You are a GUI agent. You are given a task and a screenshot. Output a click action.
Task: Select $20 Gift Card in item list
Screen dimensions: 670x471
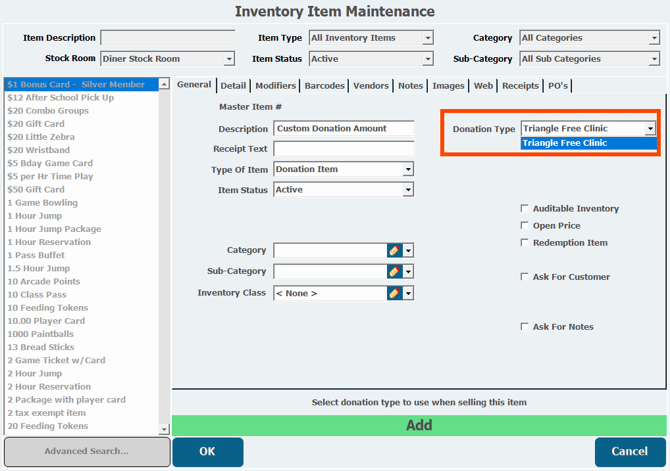pos(35,124)
